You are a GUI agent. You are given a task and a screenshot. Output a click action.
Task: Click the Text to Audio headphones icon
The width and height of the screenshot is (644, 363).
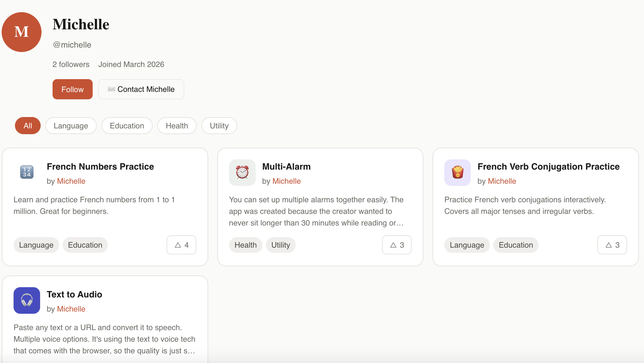click(27, 300)
